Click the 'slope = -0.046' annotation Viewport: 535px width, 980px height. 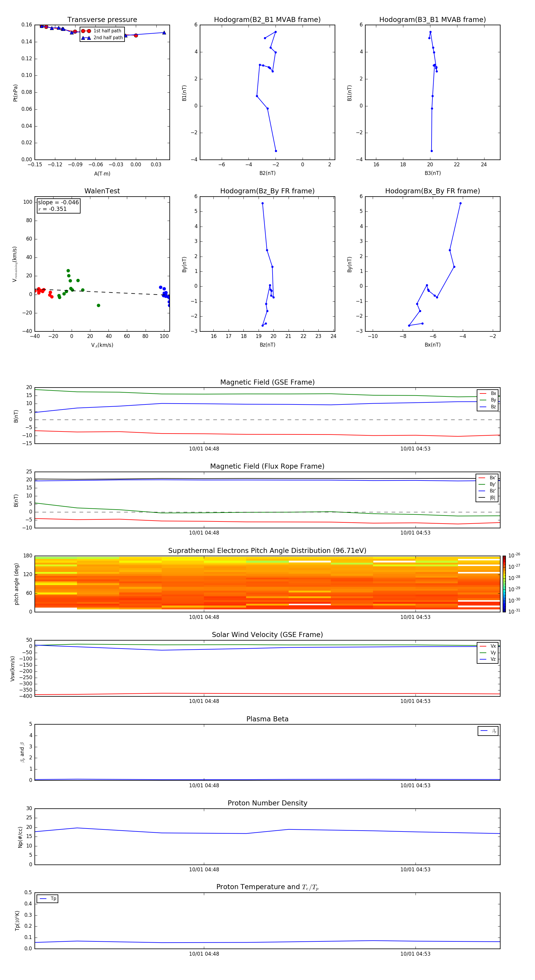[x=58, y=203]
